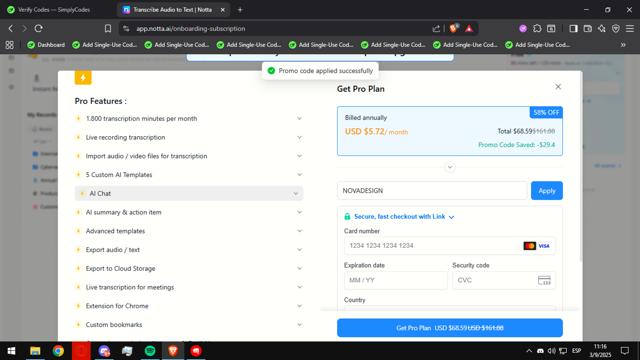Focus the Expiration date MM / YY field

[x=396, y=280]
